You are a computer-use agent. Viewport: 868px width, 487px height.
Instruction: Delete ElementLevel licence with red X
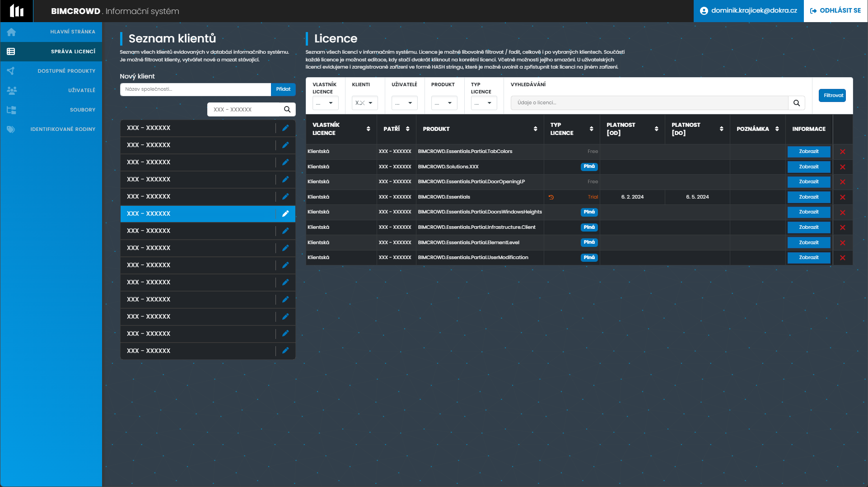843,243
